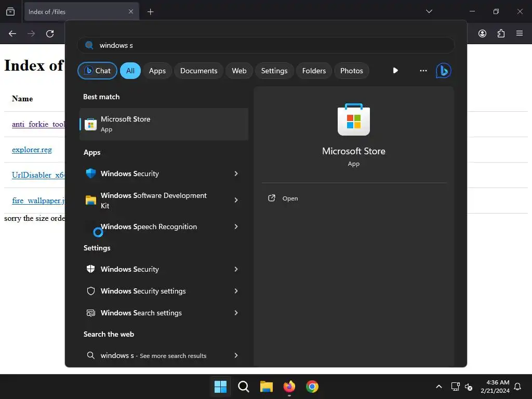
Task: Click the Windows Security app shield icon
Action: (90, 174)
